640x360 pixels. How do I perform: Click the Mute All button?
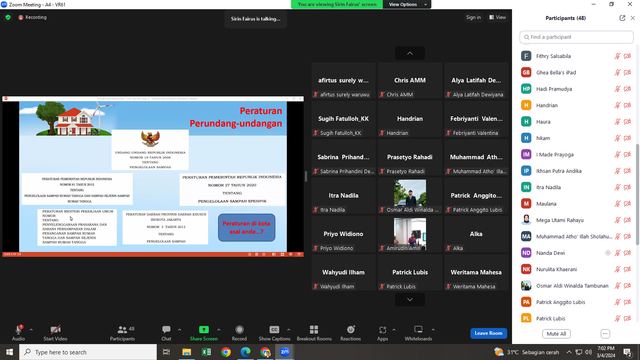tap(556, 334)
